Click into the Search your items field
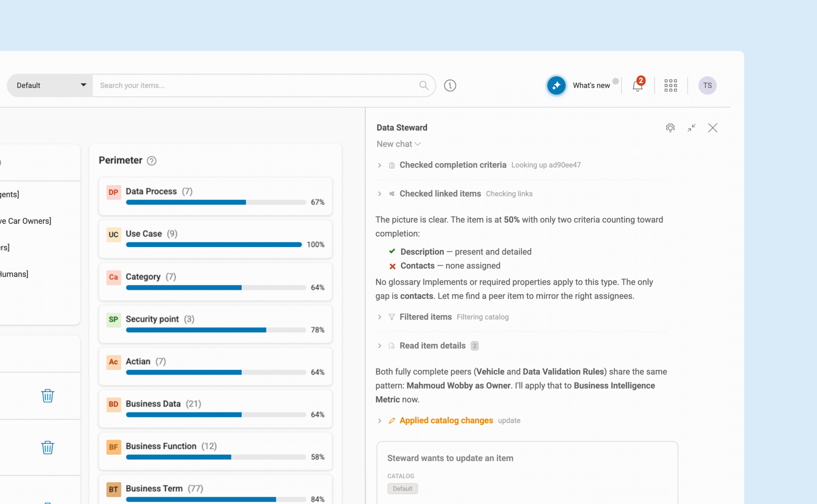This screenshot has height=504, width=817. tap(255, 86)
